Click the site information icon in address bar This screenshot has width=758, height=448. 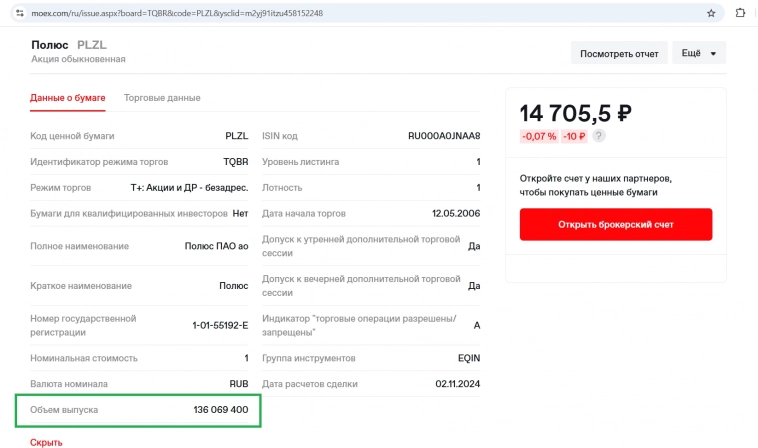17,13
